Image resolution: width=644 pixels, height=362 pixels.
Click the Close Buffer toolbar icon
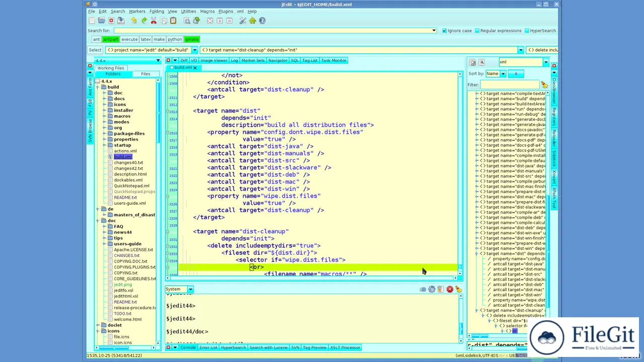(111, 21)
